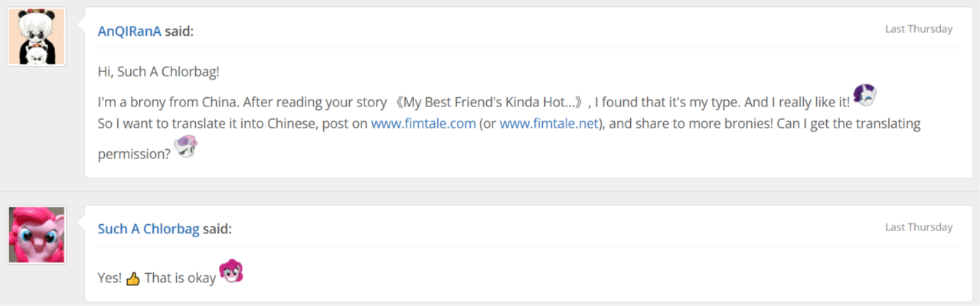Viewport: 980px width, 306px height.
Task: Click the word 'permission?' in the first comment
Action: [134, 154]
